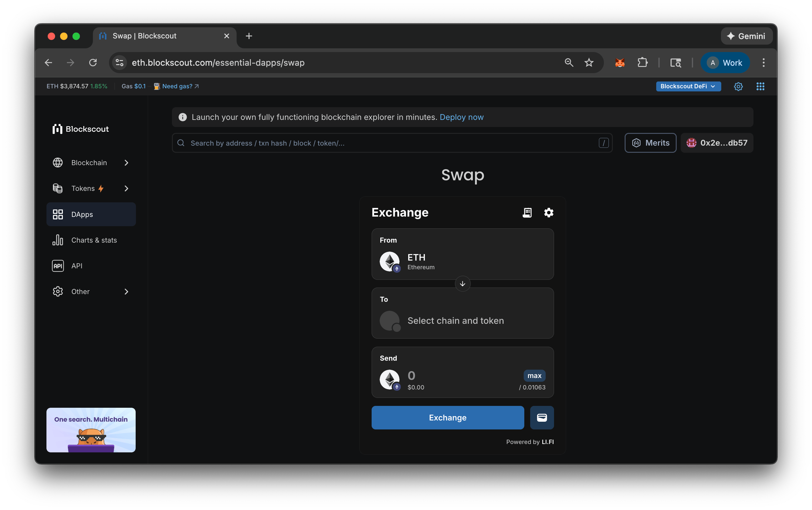Reload the page
The image size is (812, 510).
pos(93,63)
